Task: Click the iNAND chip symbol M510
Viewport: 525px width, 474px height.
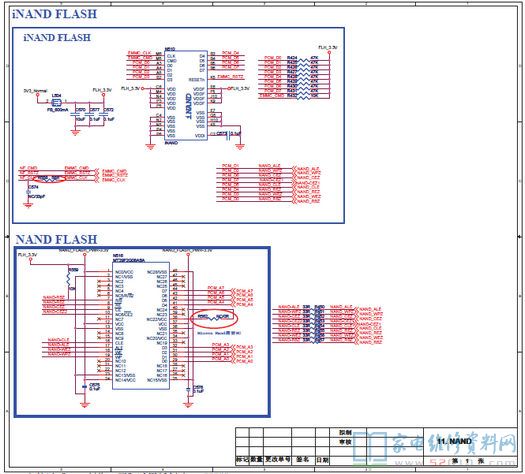Action: pos(186,96)
